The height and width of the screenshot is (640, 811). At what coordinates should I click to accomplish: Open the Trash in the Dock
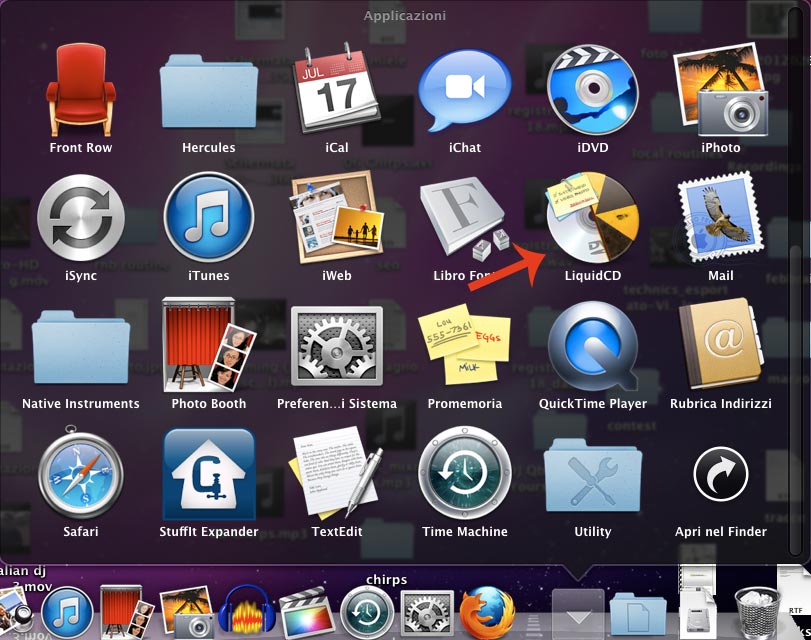(757, 613)
